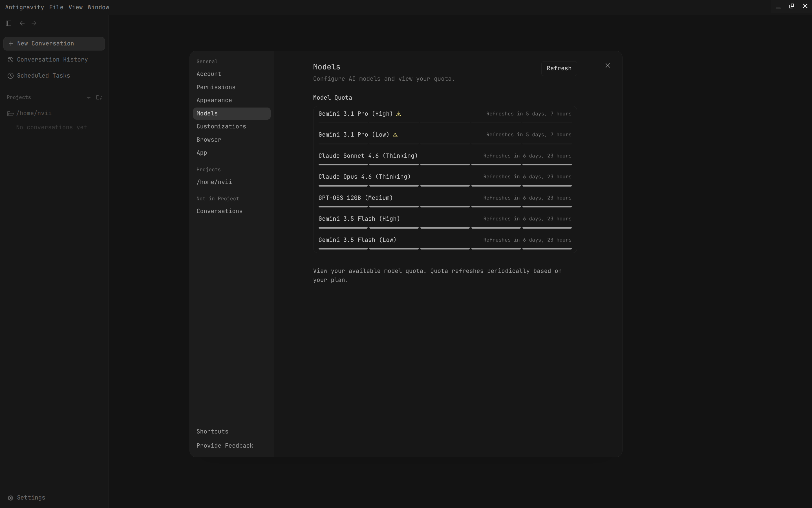Go forward with the right arrow
Screen dimensions: 812x508
tap(34, 23)
